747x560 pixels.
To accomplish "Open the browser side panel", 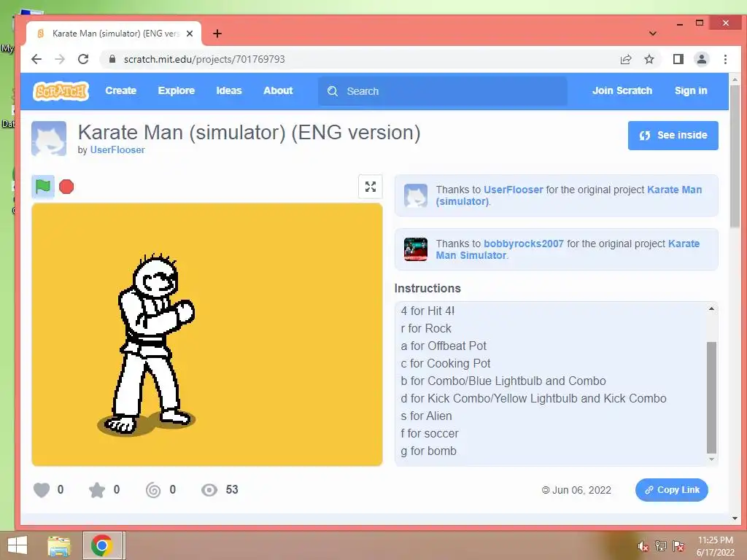I will pyautogui.click(x=678, y=59).
